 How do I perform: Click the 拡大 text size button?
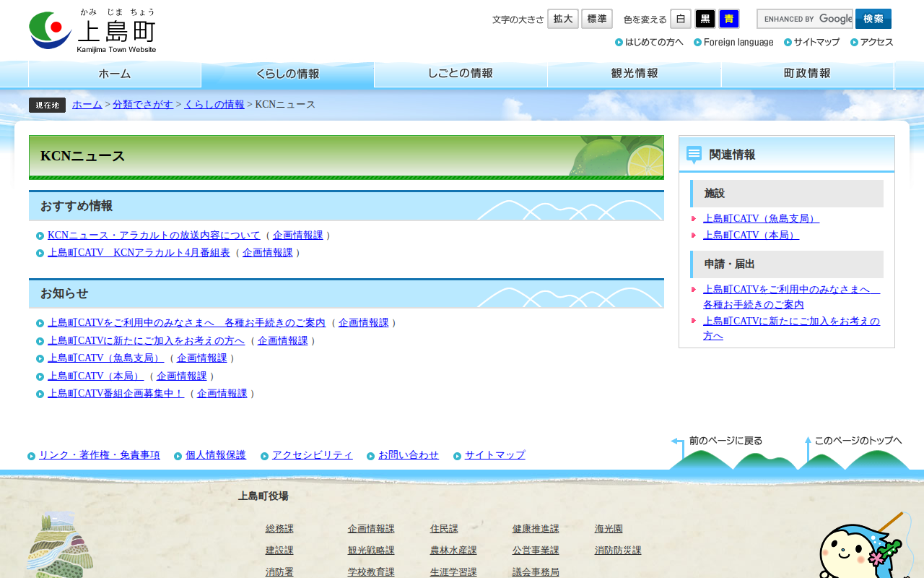pyautogui.click(x=563, y=19)
